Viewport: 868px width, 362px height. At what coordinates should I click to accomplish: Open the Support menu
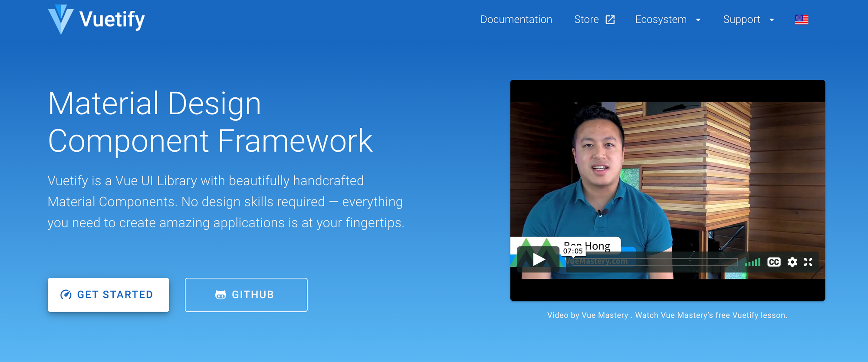(x=742, y=20)
